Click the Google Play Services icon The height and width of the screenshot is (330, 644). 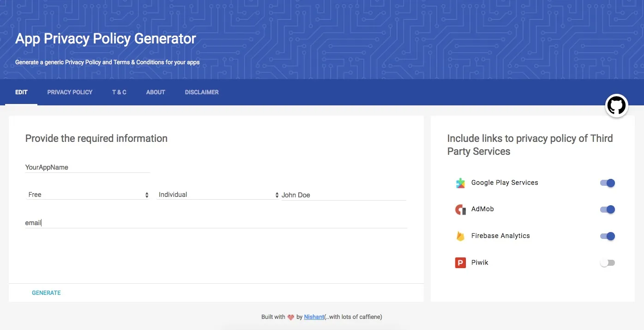click(460, 183)
